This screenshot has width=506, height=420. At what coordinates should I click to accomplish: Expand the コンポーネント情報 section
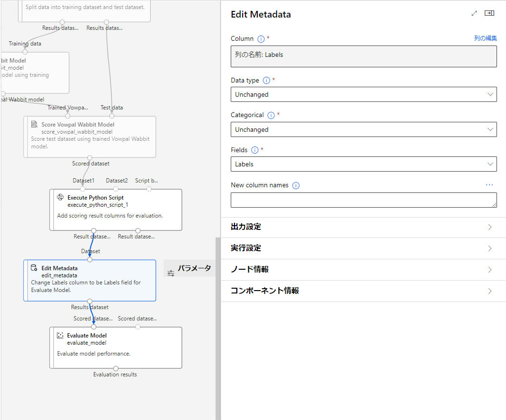pos(364,291)
